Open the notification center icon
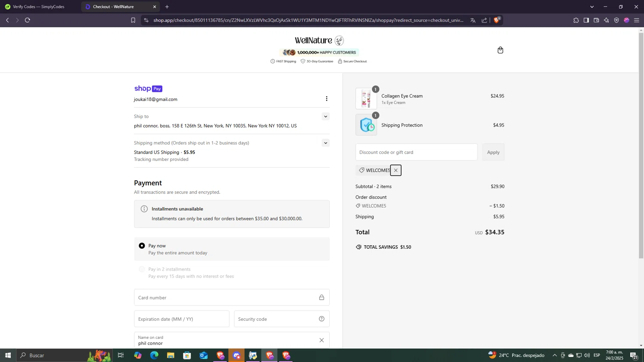The image size is (644, 362). click(x=634, y=355)
